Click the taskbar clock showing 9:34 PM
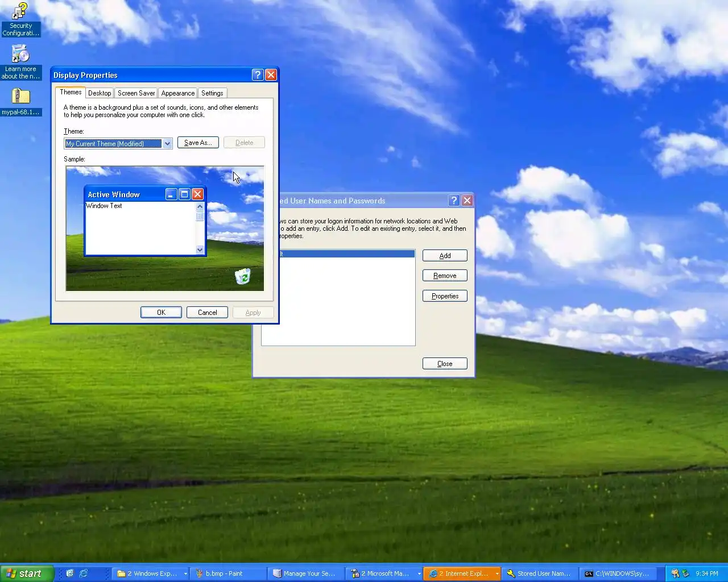This screenshot has height=582, width=728. tap(707, 573)
